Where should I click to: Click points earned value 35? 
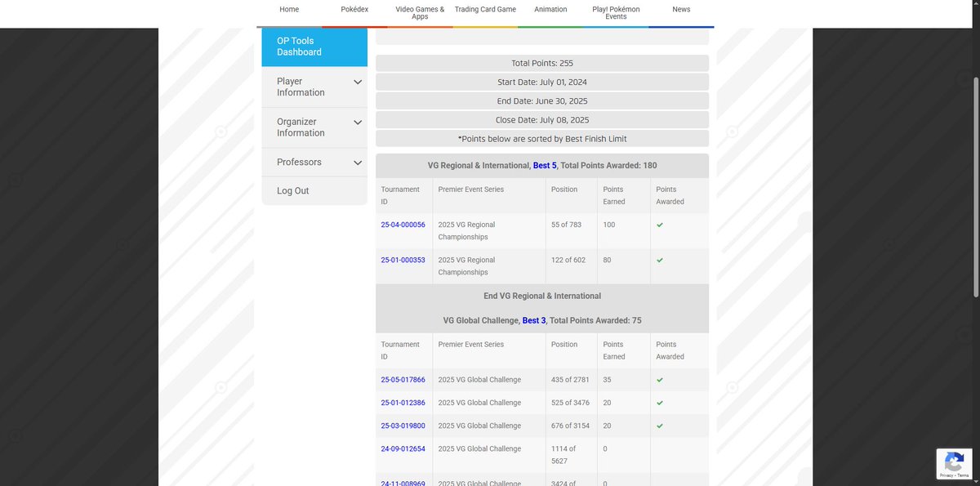[x=607, y=380]
